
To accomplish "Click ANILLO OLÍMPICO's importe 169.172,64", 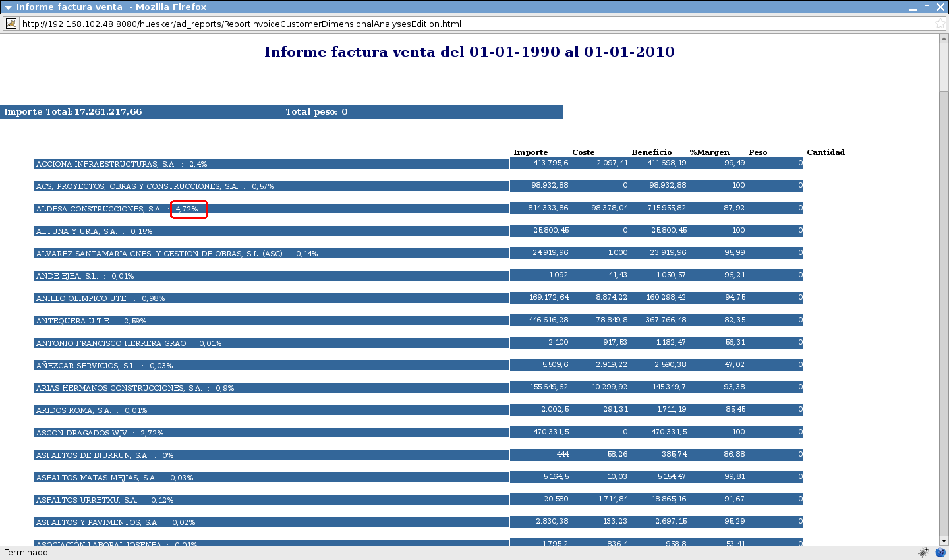I will [549, 297].
